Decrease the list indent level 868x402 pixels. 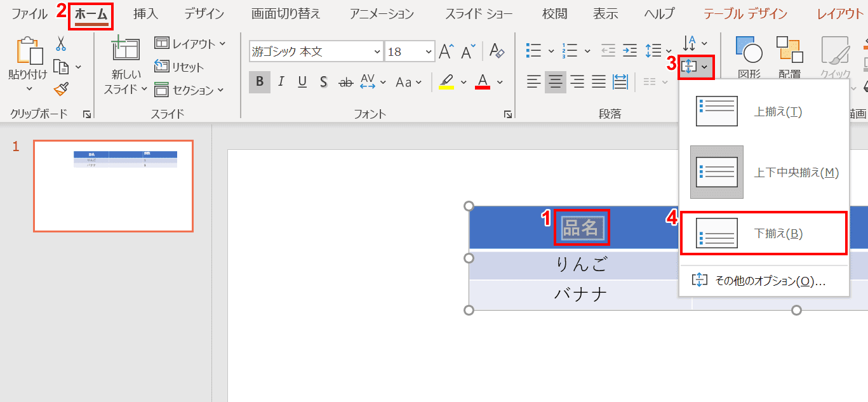[608, 51]
